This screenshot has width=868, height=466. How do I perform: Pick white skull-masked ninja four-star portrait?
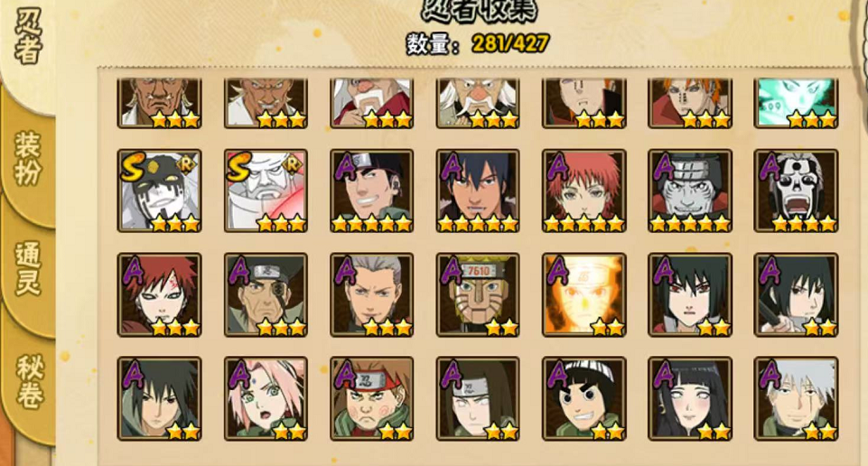(796, 191)
